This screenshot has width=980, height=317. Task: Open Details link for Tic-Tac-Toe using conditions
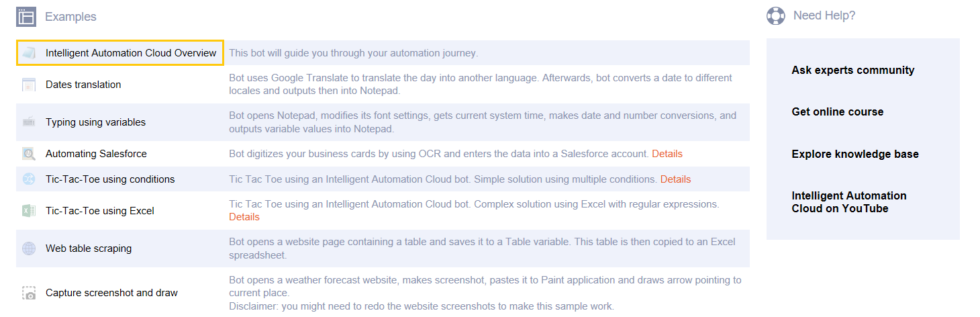tap(675, 179)
